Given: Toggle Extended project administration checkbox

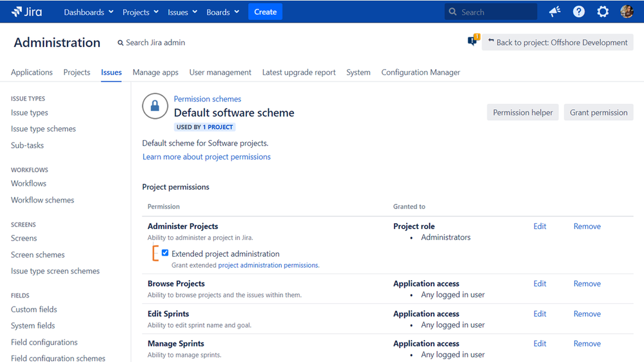Looking at the screenshot, I should click(x=165, y=253).
